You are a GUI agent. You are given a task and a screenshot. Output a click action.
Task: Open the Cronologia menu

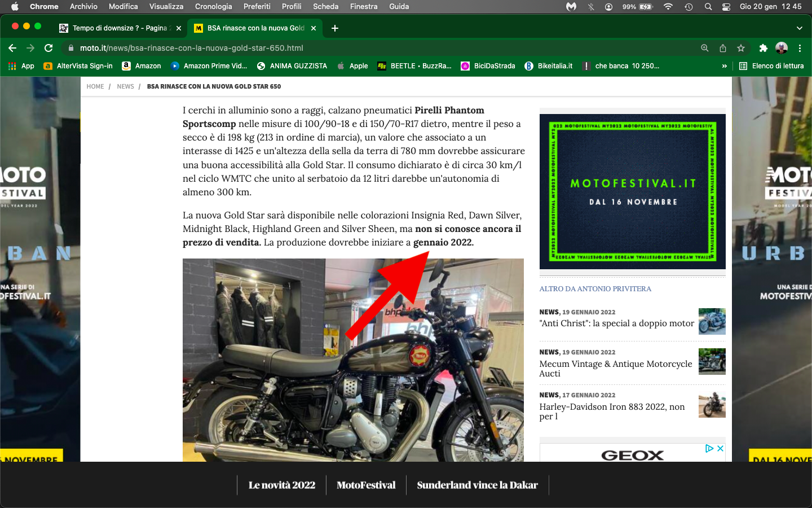(x=213, y=7)
